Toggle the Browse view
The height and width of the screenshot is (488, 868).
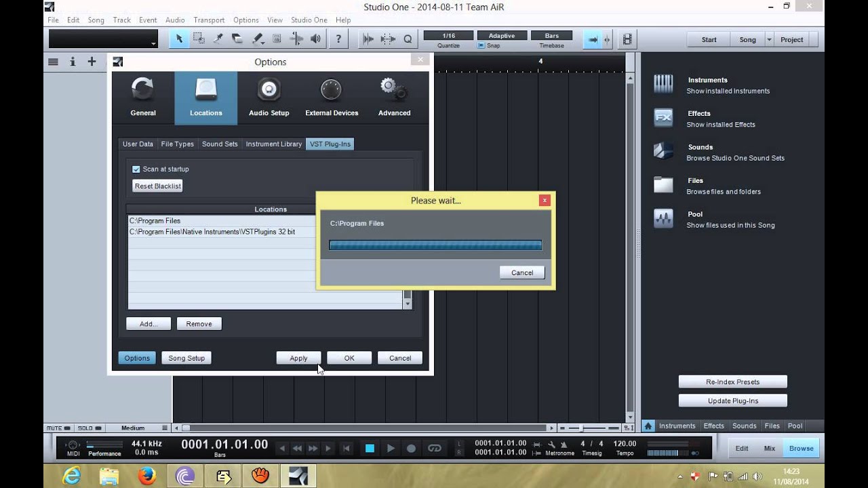(x=801, y=448)
